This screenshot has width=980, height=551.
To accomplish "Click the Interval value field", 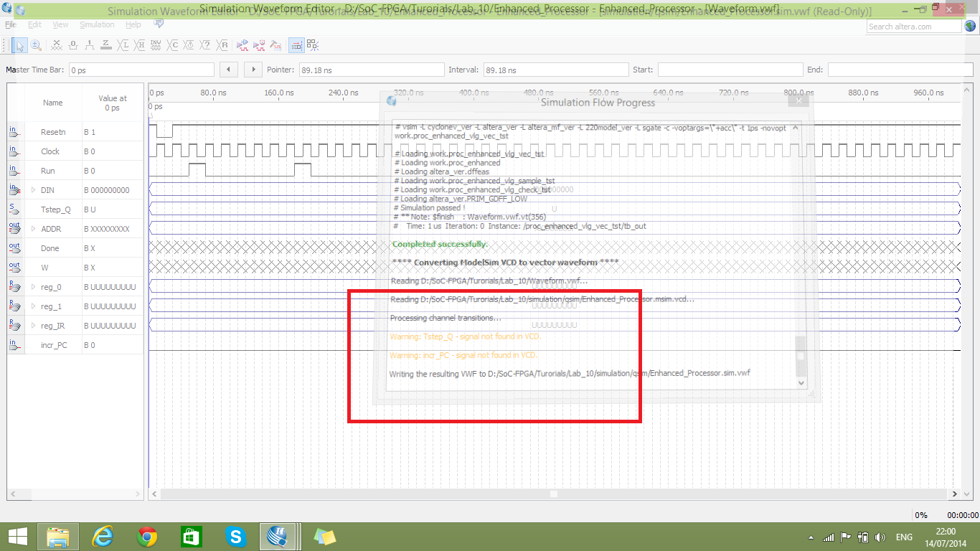I will (556, 70).
